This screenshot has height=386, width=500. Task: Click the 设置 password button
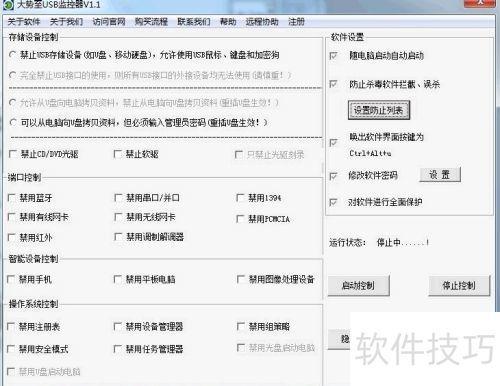(440, 174)
